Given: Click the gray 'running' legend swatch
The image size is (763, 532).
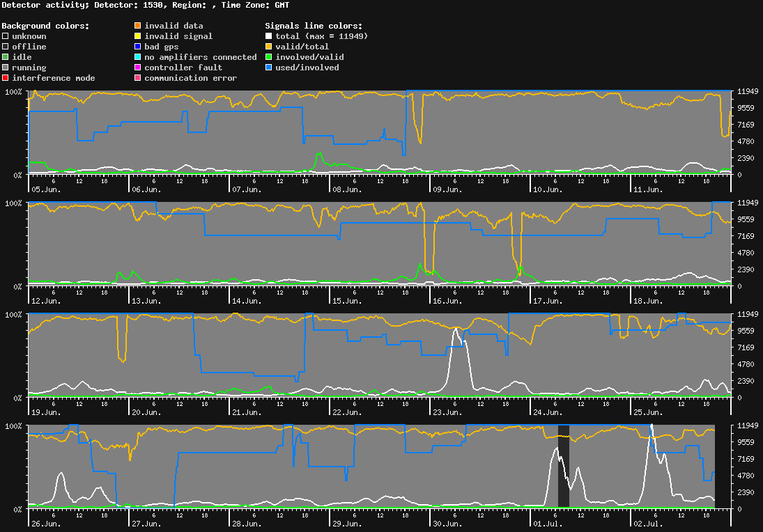Looking at the screenshot, I should tap(6, 68).
